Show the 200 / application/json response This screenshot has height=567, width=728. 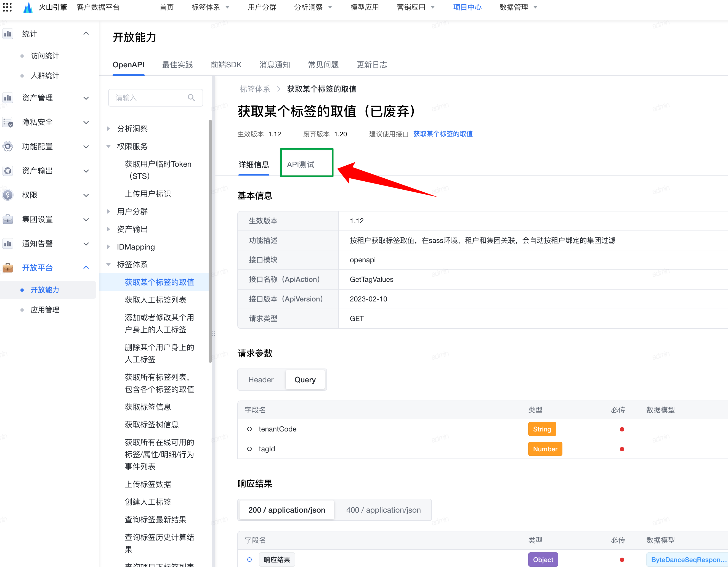pos(287,510)
